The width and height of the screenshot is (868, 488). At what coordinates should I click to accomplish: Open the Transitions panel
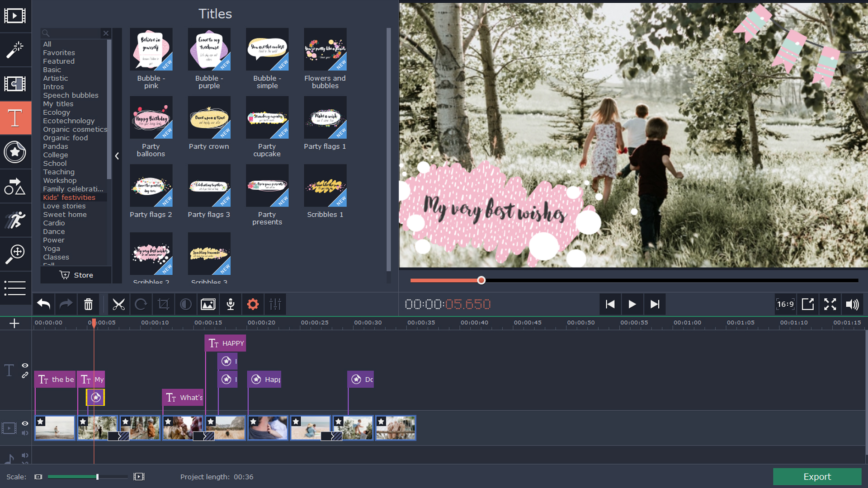click(x=15, y=84)
